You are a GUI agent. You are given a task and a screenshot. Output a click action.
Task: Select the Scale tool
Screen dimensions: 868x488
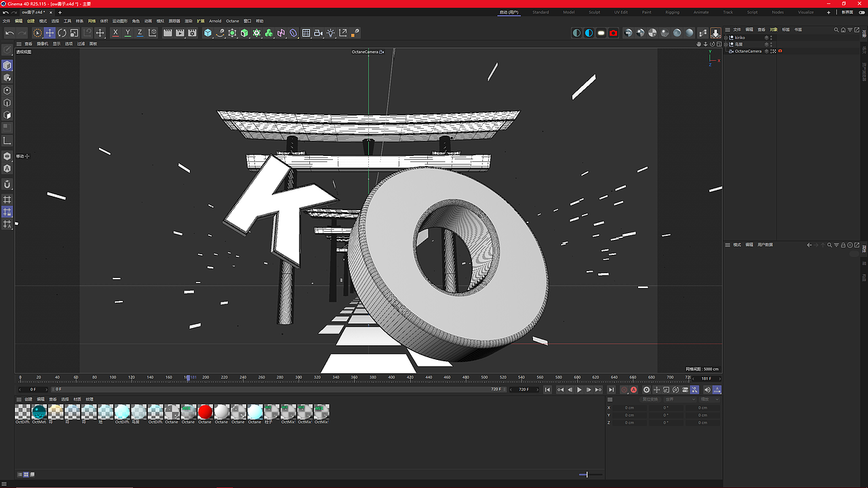pos(74,33)
